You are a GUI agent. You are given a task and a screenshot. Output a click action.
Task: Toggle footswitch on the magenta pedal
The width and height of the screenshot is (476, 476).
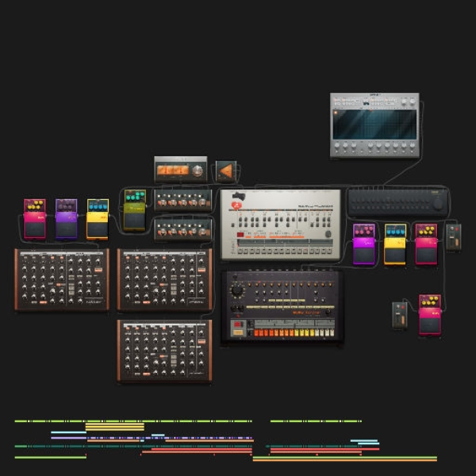[x=364, y=255]
